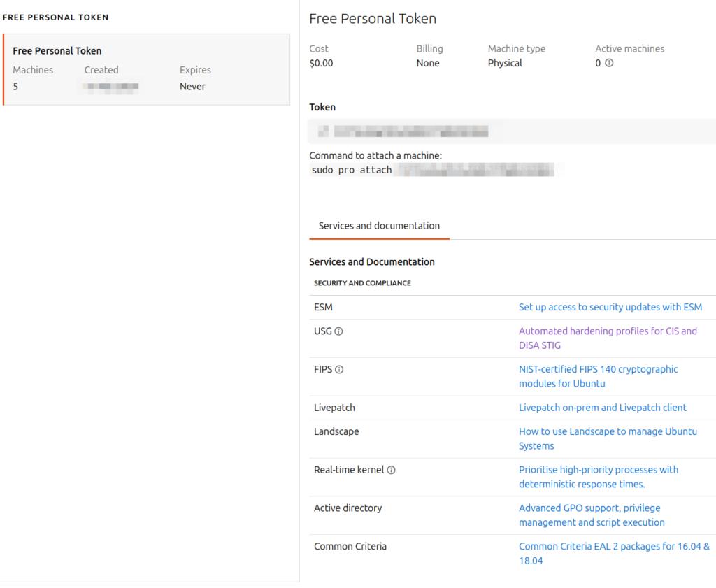Click the Machines count '5'
The image size is (716, 588).
[x=15, y=87]
